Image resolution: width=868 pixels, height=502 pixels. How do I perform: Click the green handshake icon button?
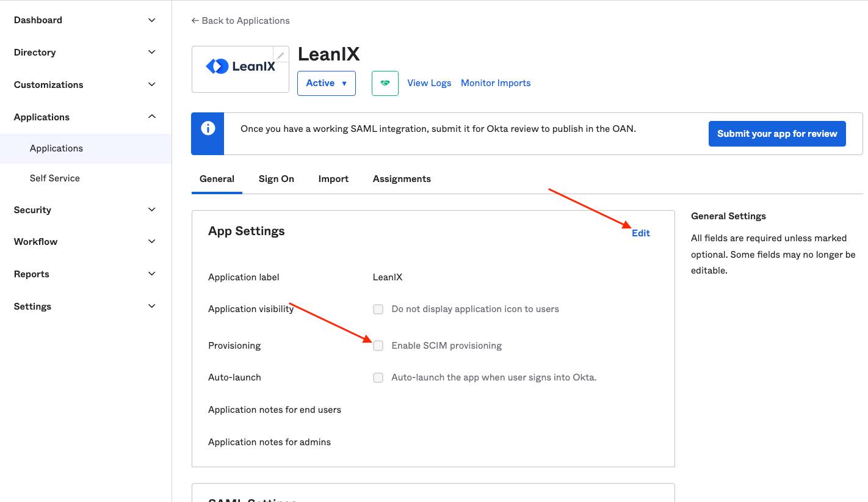pyautogui.click(x=385, y=83)
